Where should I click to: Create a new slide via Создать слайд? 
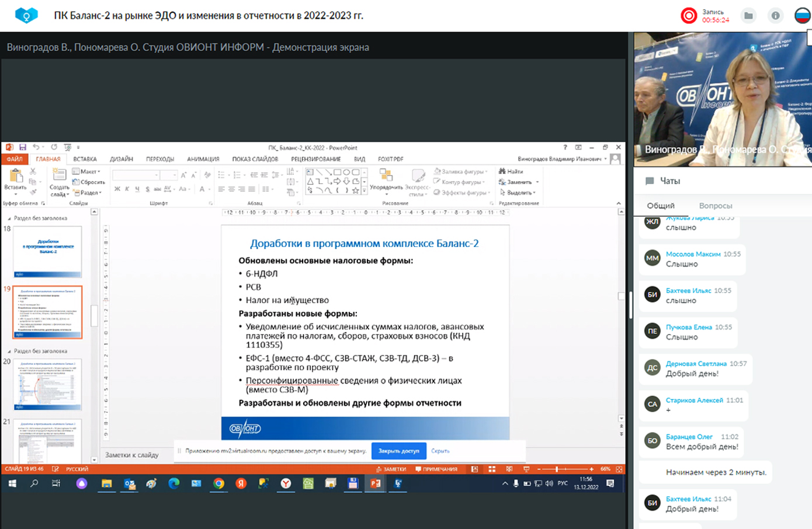click(x=59, y=183)
